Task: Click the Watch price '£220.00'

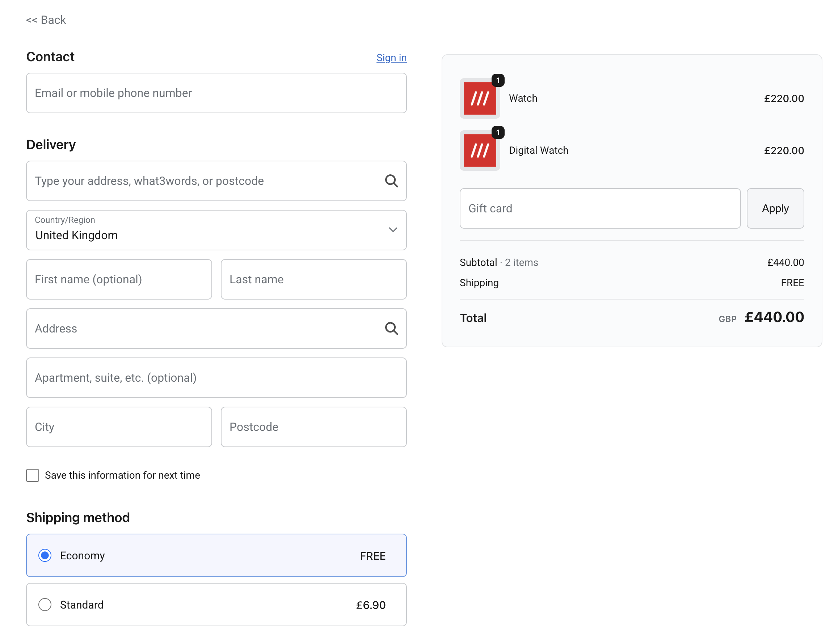Action: pos(784,98)
